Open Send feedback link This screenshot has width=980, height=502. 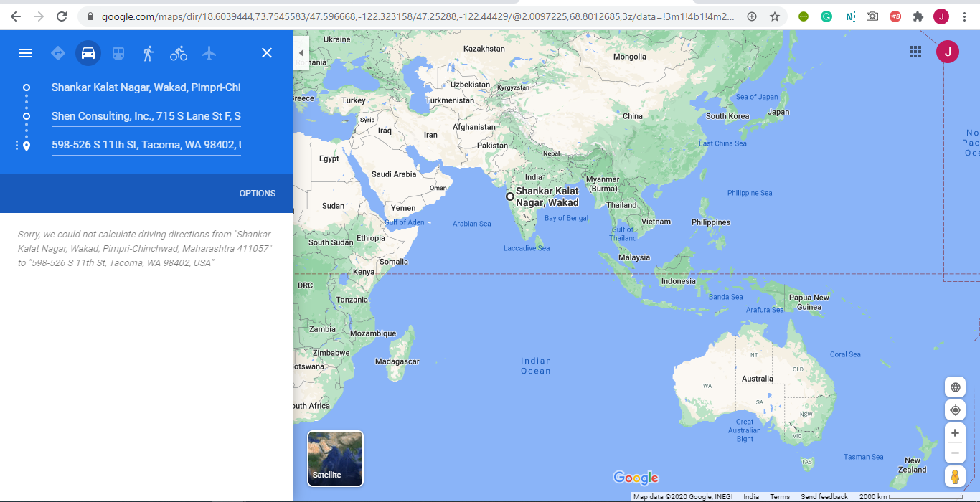[824, 497]
